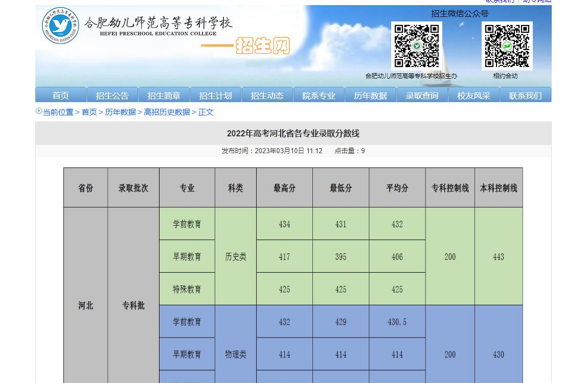Click the lowest score 431 cell
This screenshot has height=383, width=588.
coord(341,224)
